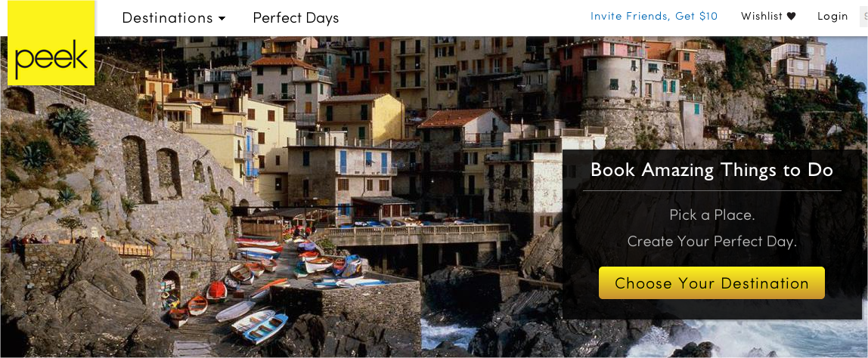
Task: Click the heart icon beside Wishlist
Action: coord(791,17)
